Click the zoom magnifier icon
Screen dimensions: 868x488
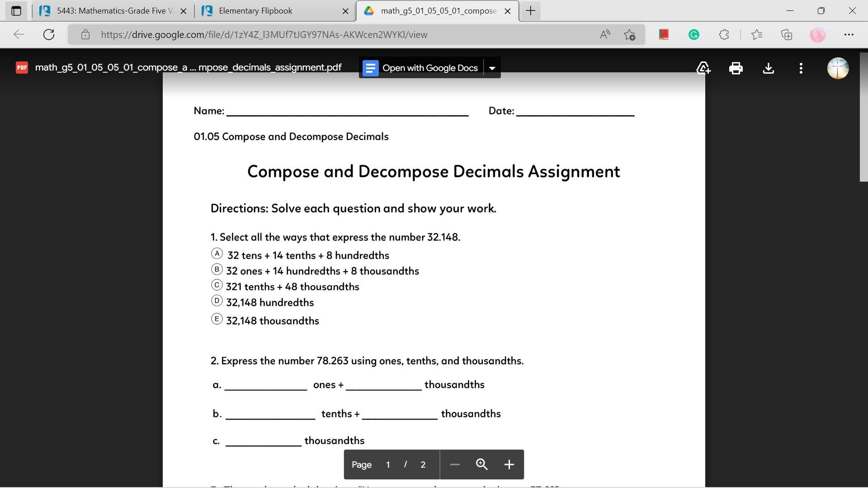coord(481,465)
